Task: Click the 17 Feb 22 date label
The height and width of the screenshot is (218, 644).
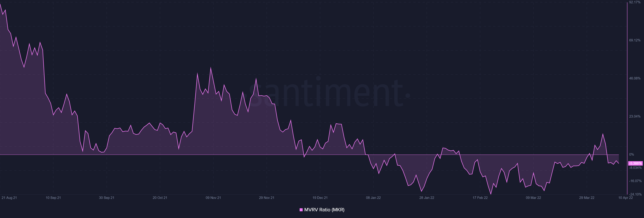Action: 480,198
